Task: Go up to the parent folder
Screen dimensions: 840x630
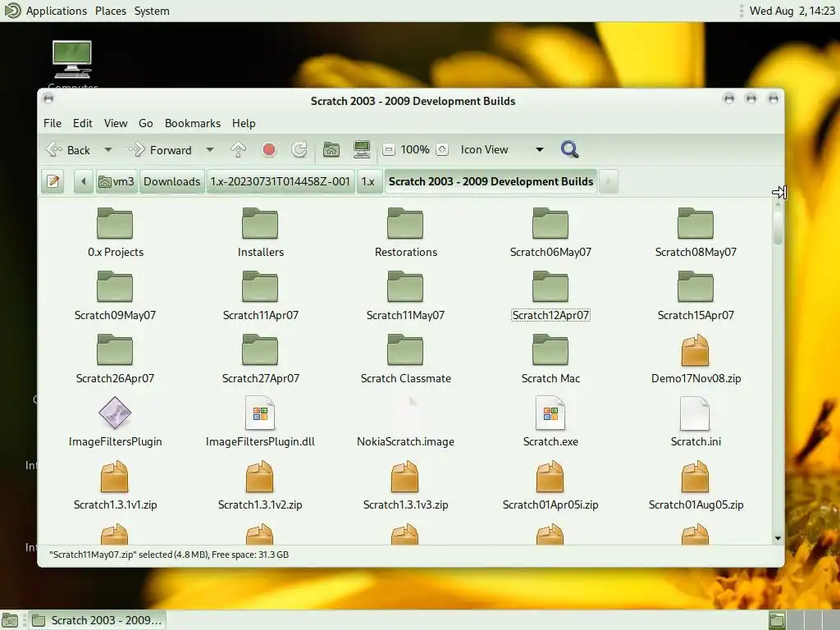Action: 239,150
